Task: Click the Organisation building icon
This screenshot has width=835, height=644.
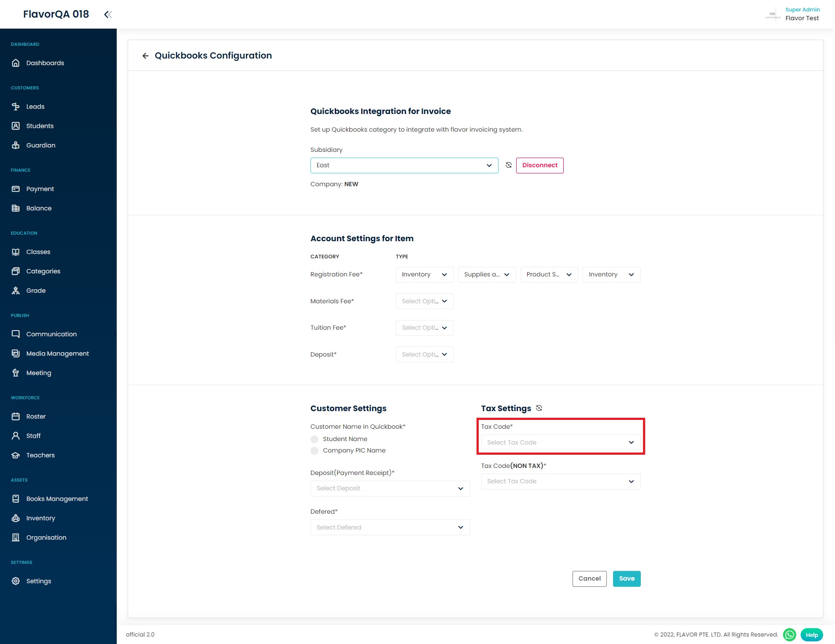Action: (x=16, y=537)
